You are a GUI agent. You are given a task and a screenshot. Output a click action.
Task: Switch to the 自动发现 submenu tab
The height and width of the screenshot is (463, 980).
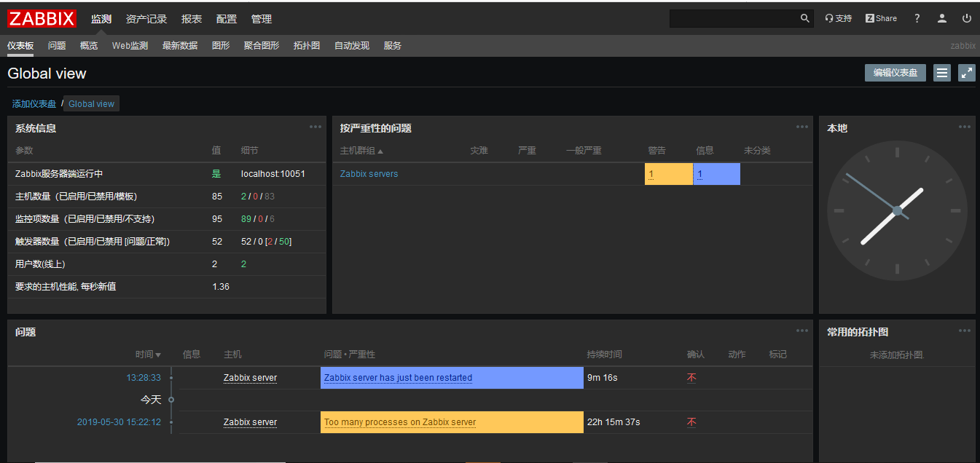352,46
